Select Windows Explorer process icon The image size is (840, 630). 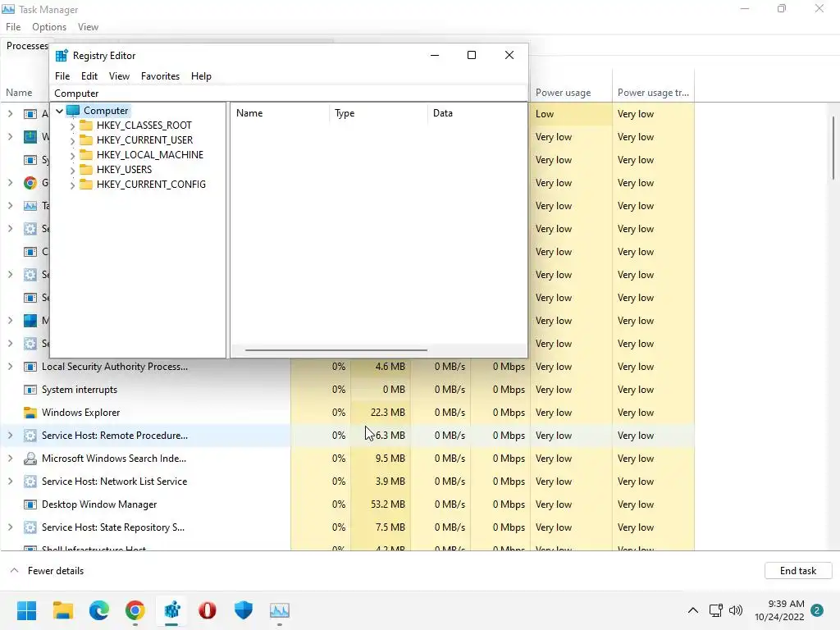point(30,413)
